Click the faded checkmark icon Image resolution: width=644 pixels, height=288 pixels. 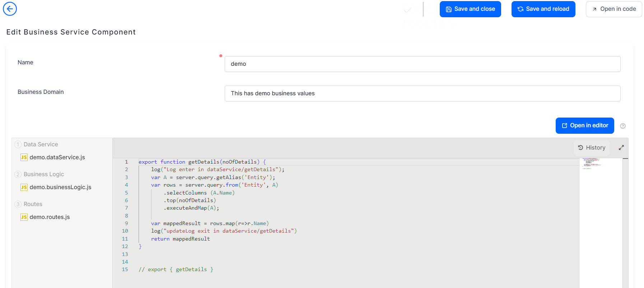pos(407,10)
